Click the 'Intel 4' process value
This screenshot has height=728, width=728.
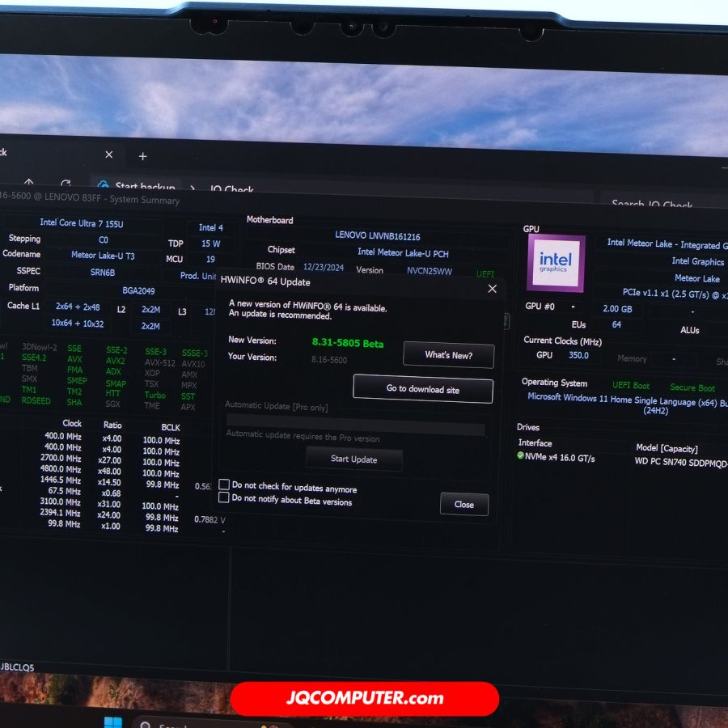click(x=211, y=227)
